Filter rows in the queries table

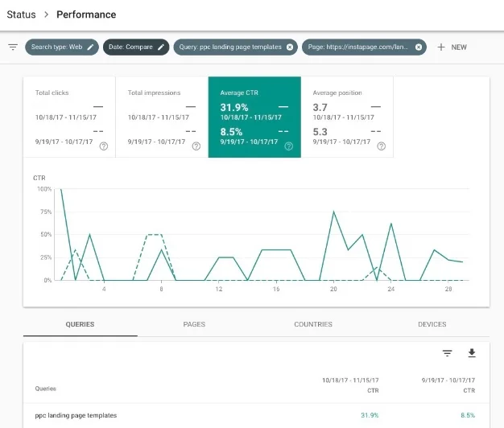pos(447,353)
